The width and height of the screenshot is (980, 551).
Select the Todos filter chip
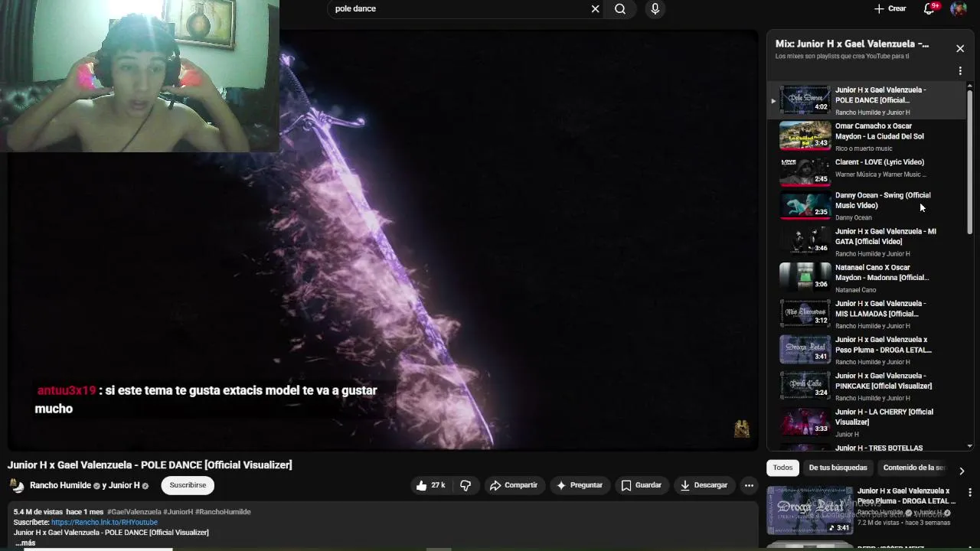[x=782, y=468]
